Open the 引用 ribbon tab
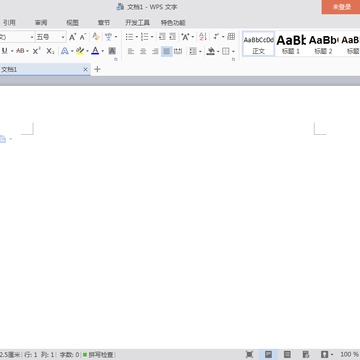 click(9, 23)
